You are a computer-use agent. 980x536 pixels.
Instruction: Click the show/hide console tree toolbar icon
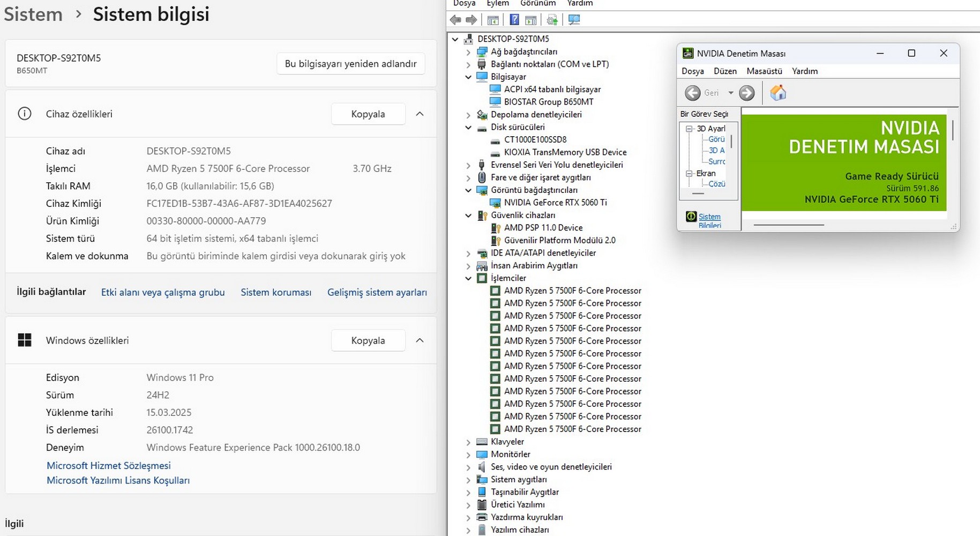493,20
